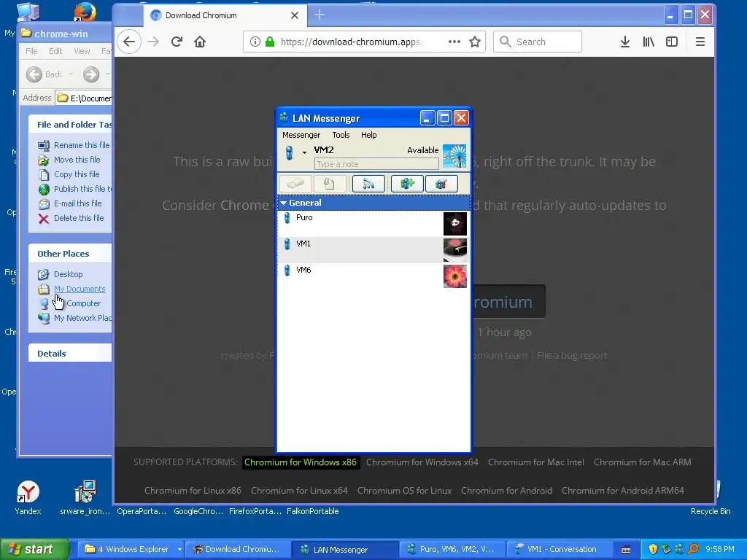Click the Send File paperclip icon
The height and width of the screenshot is (560, 747).
coord(330,184)
